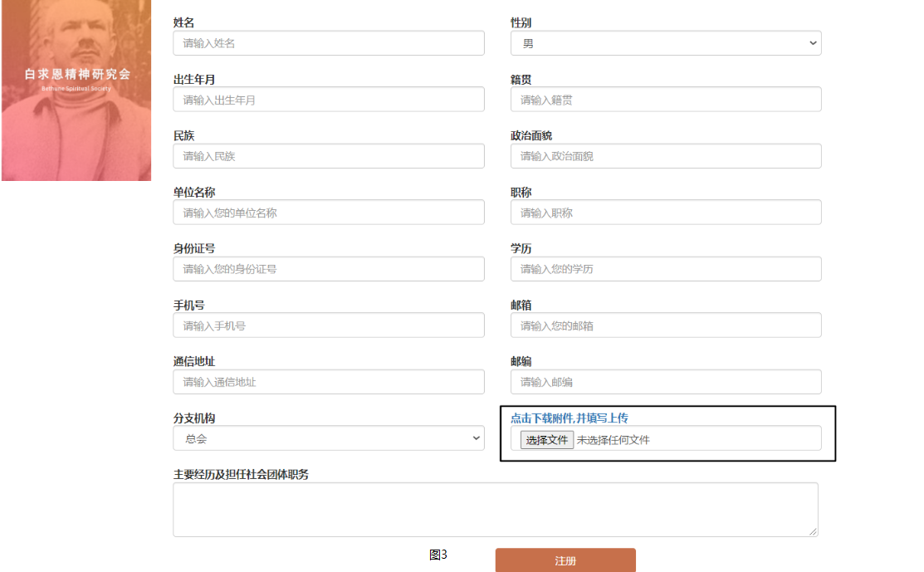This screenshot has height=572, width=924.
Task: Expand the 分支机构 branch dropdown
Action: pyautogui.click(x=328, y=438)
